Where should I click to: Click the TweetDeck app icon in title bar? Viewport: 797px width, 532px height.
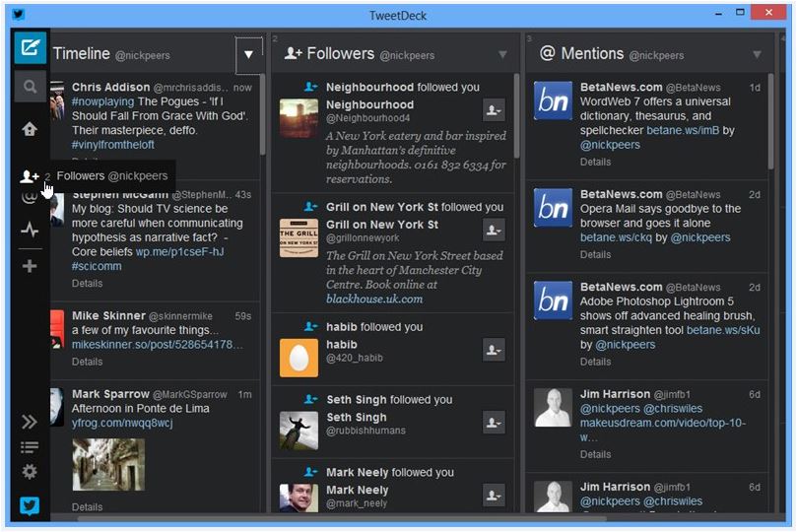tap(19, 14)
